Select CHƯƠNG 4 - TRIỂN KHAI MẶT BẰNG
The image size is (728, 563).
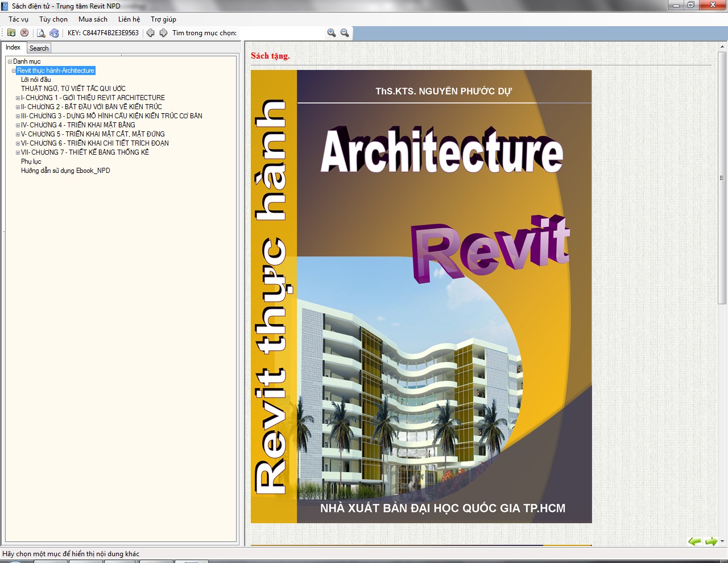[x=78, y=125]
